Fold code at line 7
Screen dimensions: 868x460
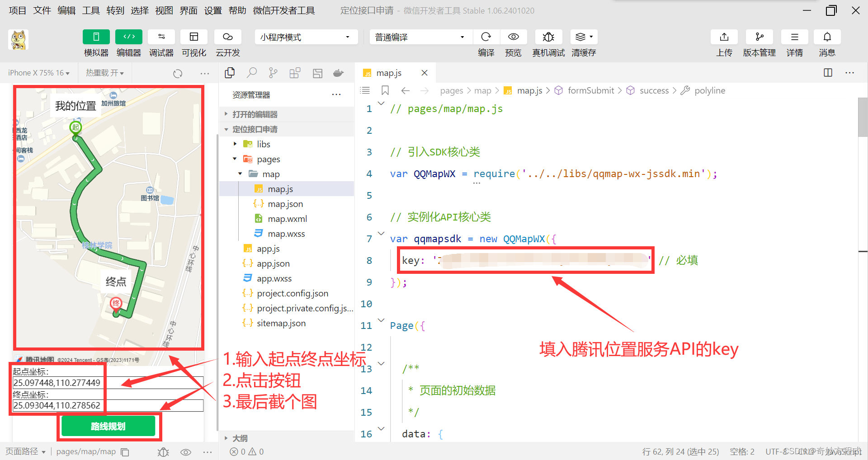tap(381, 234)
